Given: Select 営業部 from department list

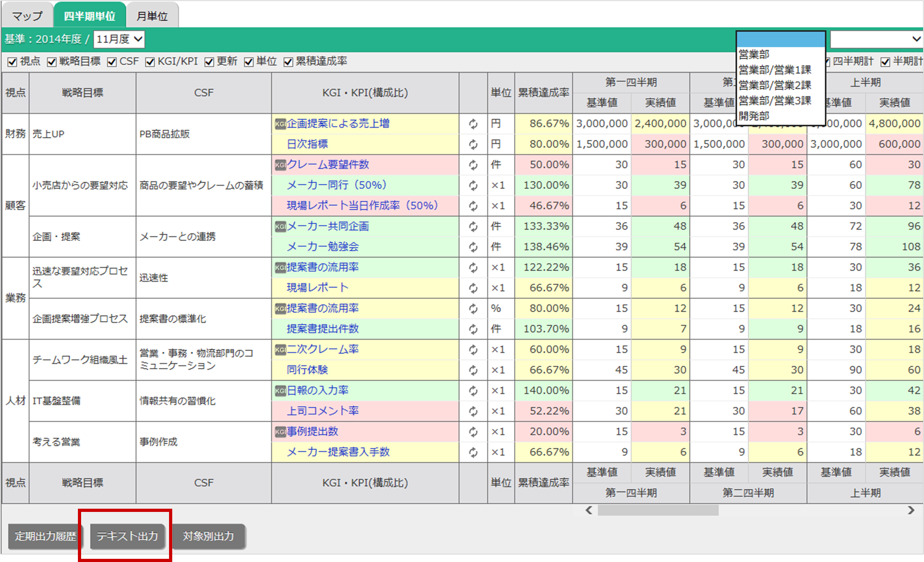Looking at the screenshot, I should pyautogui.click(x=781, y=54).
